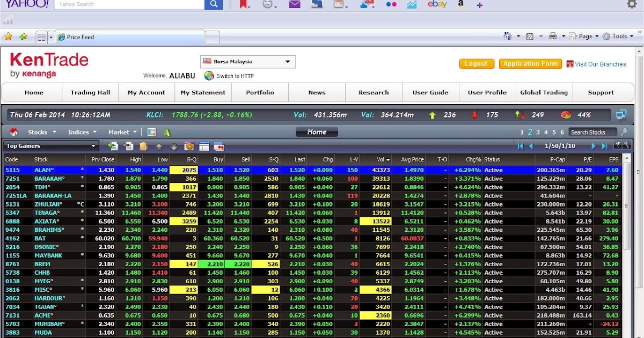This screenshot has height=338, width=644.
Task: Select page 3 of the stock list
Action: click(x=538, y=132)
